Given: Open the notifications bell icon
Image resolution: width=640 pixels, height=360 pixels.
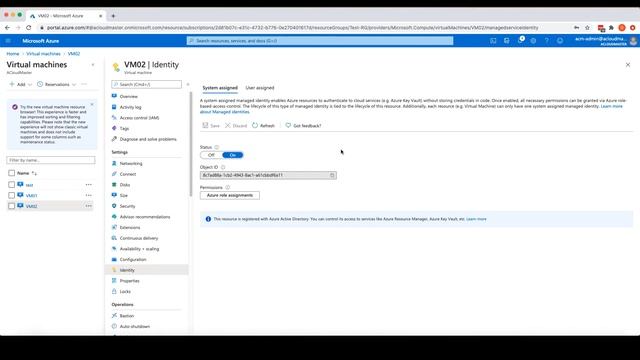Looking at the screenshot, I should coord(520,41).
